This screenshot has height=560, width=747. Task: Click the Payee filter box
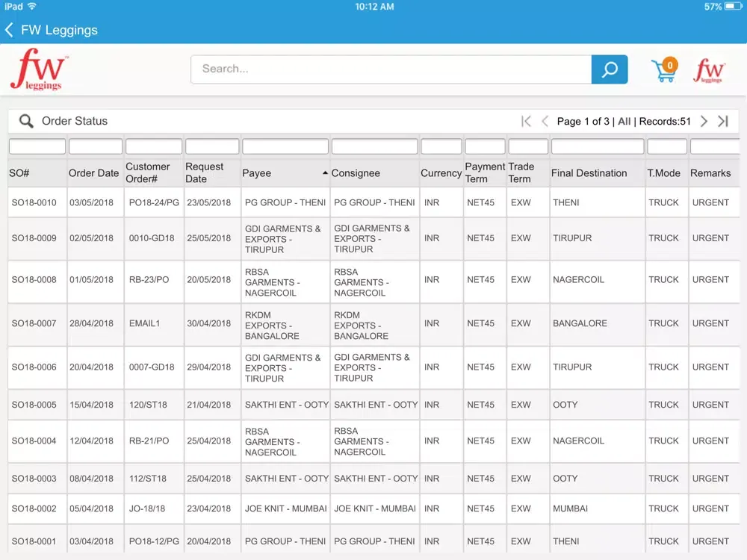point(285,146)
